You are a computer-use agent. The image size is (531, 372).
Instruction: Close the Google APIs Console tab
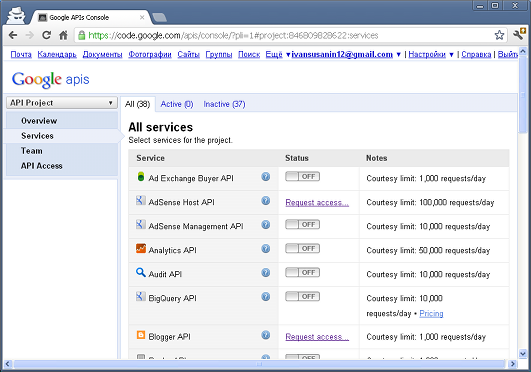(142, 17)
